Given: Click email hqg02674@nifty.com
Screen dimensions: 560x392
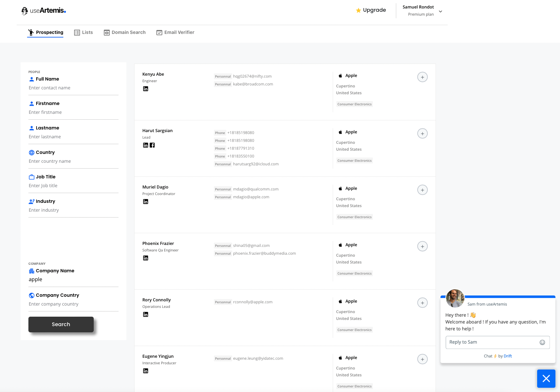Looking at the screenshot, I should coord(252,76).
